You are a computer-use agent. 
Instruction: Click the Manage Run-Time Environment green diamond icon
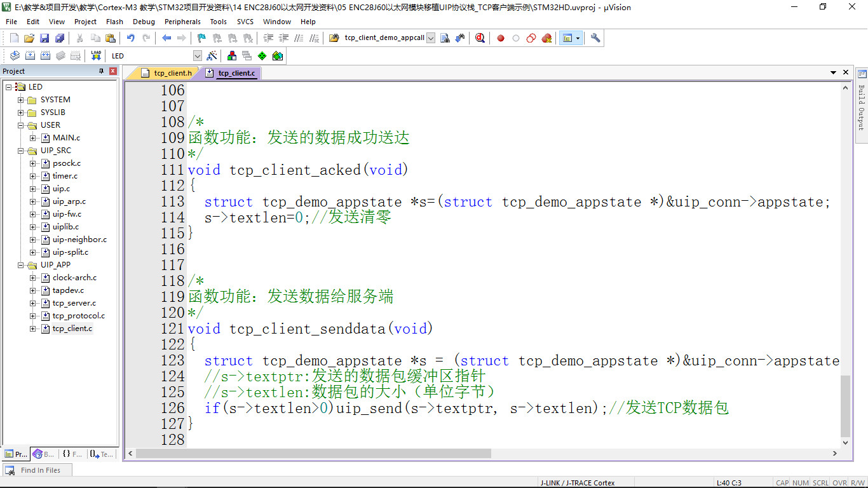(262, 56)
